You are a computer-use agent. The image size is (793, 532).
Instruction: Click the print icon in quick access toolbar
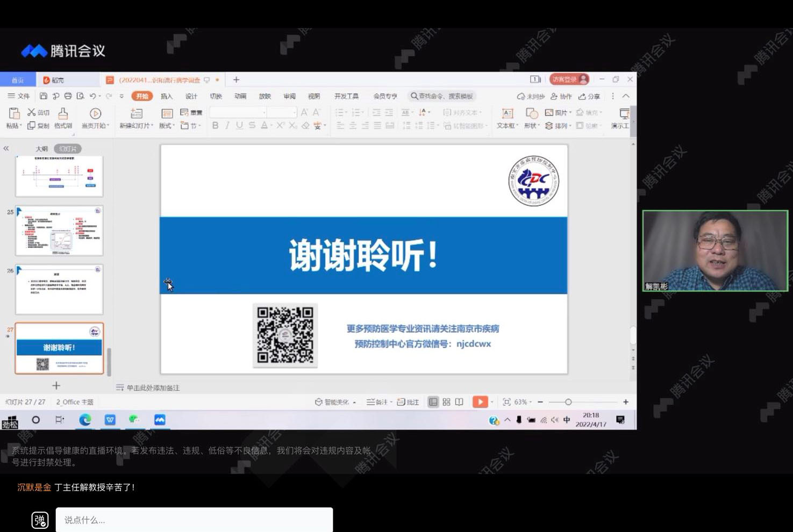pyautogui.click(x=68, y=96)
